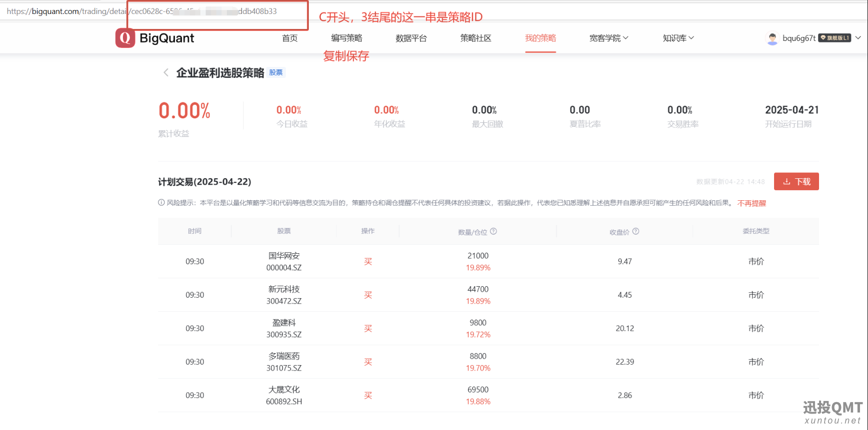Open the user account dropdown arrow

pos(858,38)
